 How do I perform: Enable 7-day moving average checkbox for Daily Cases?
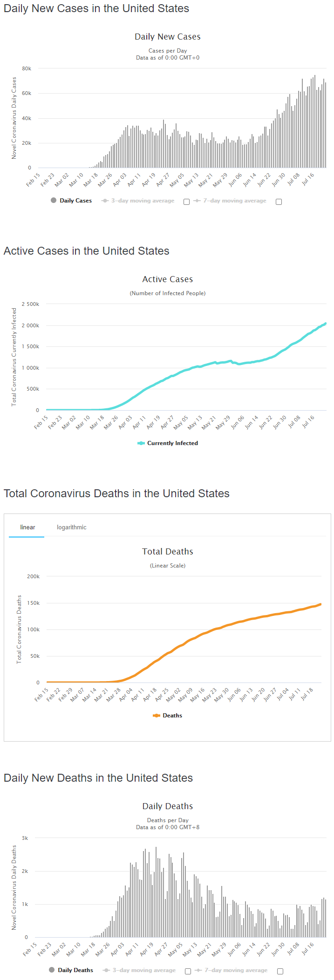pyautogui.click(x=279, y=202)
